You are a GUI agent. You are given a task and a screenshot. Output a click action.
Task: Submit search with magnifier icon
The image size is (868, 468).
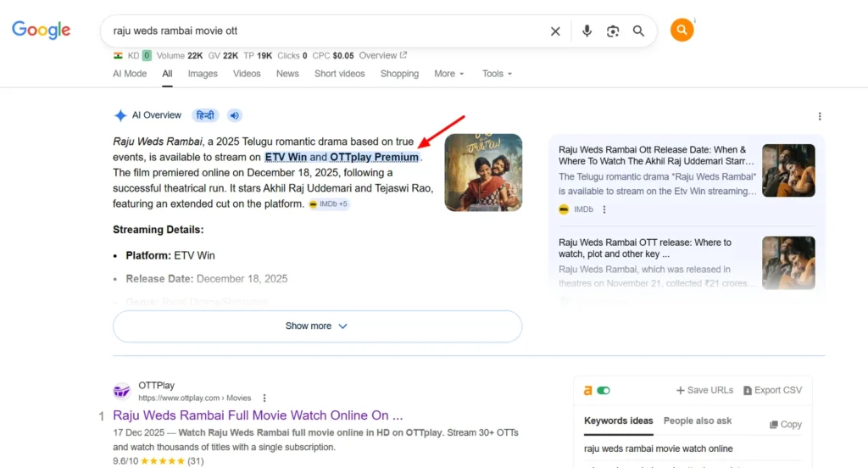(x=638, y=31)
